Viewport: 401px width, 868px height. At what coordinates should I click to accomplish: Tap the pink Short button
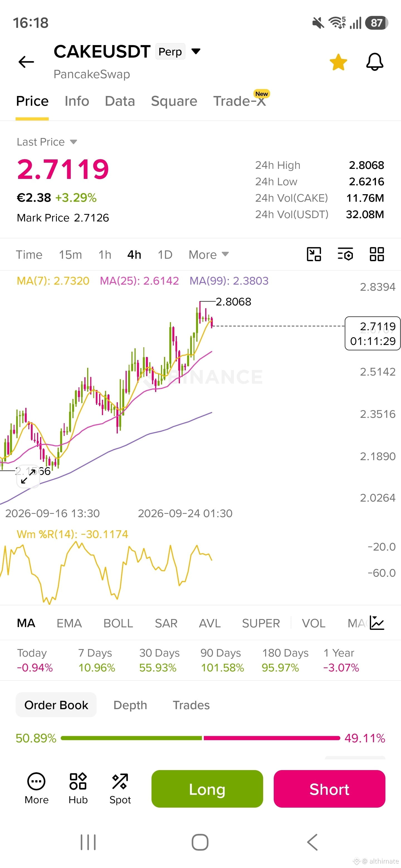[x=329, y=789]
